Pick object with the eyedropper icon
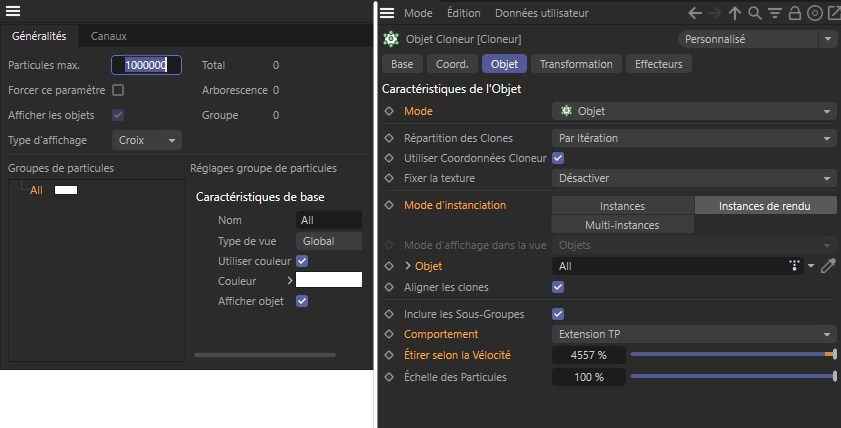This screenshot has width=841, height=428. coord(828,267)
